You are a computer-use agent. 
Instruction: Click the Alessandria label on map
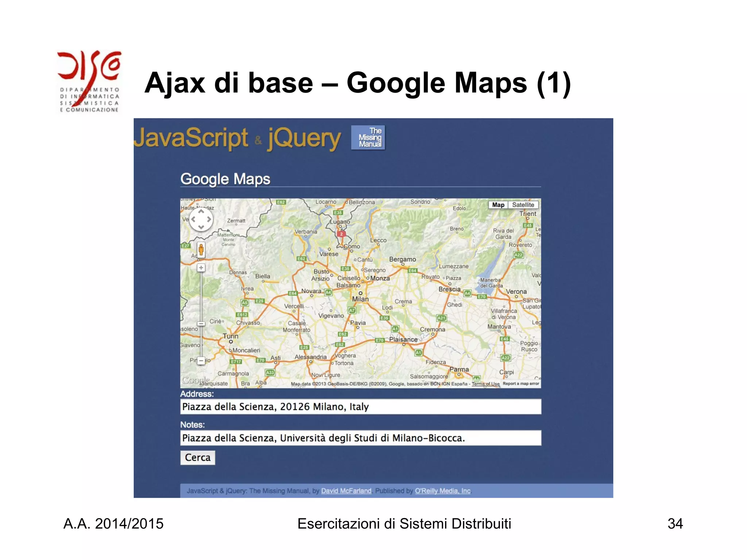pos(311,357)
